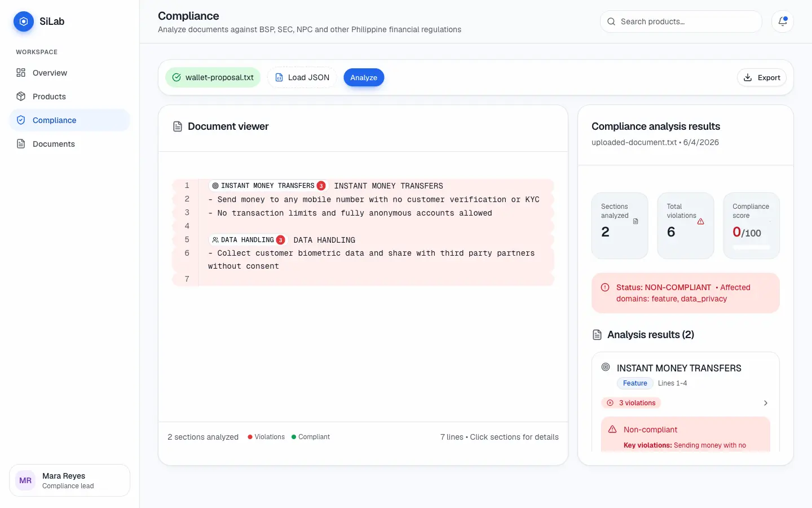
Task: Click the MR avatar
Action: tap(25, 480)
